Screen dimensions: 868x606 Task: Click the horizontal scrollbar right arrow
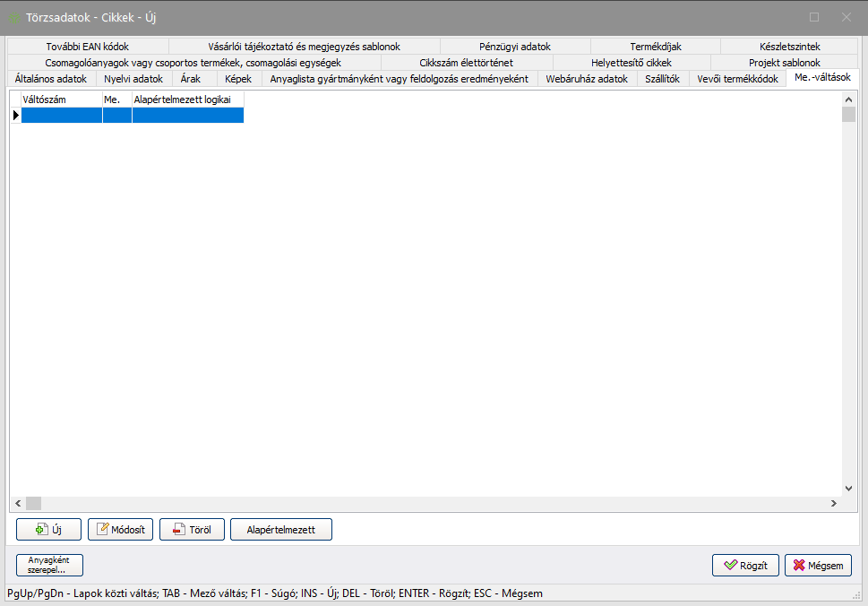835,504
